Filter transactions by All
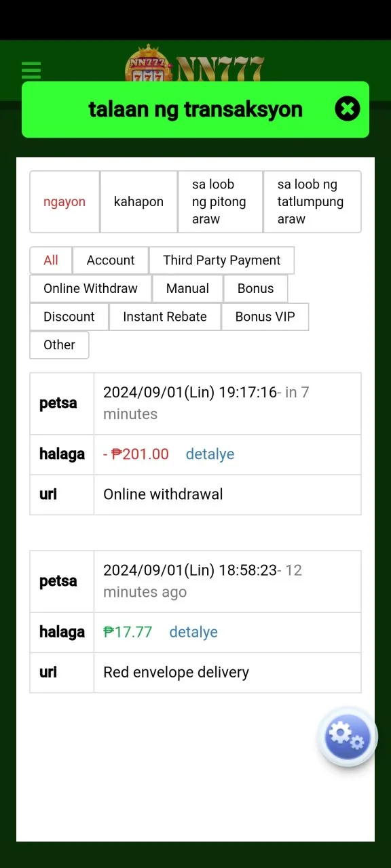 [x=51, y=260]
